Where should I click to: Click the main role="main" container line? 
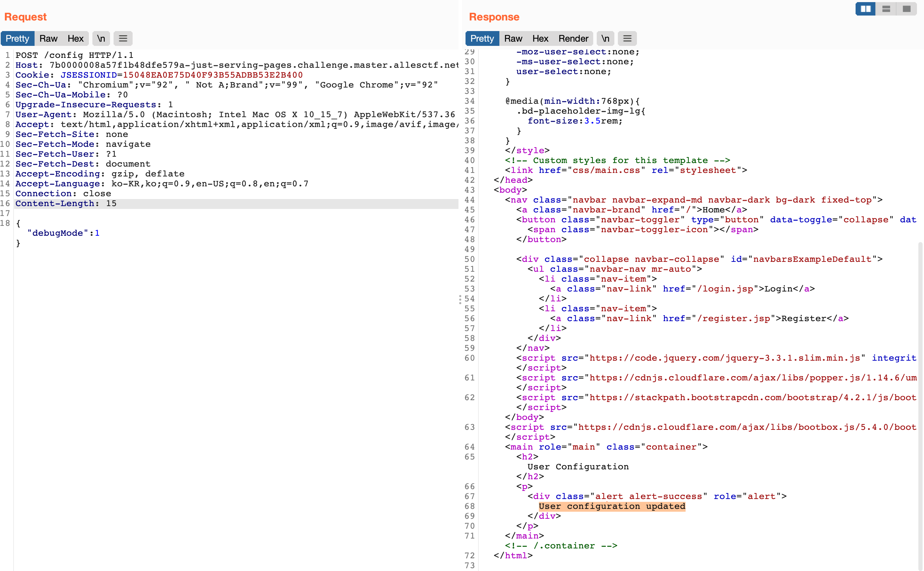(x=606, y=447)
